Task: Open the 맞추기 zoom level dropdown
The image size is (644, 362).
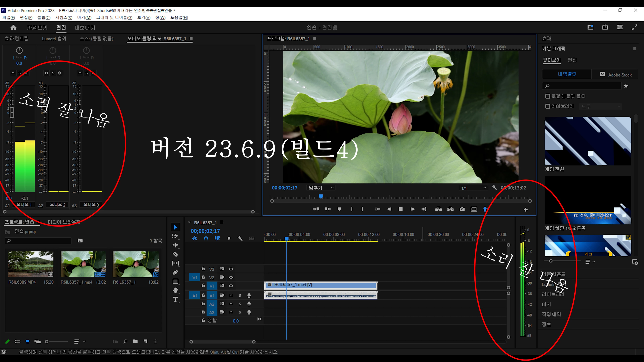Action: pos(321,188)
